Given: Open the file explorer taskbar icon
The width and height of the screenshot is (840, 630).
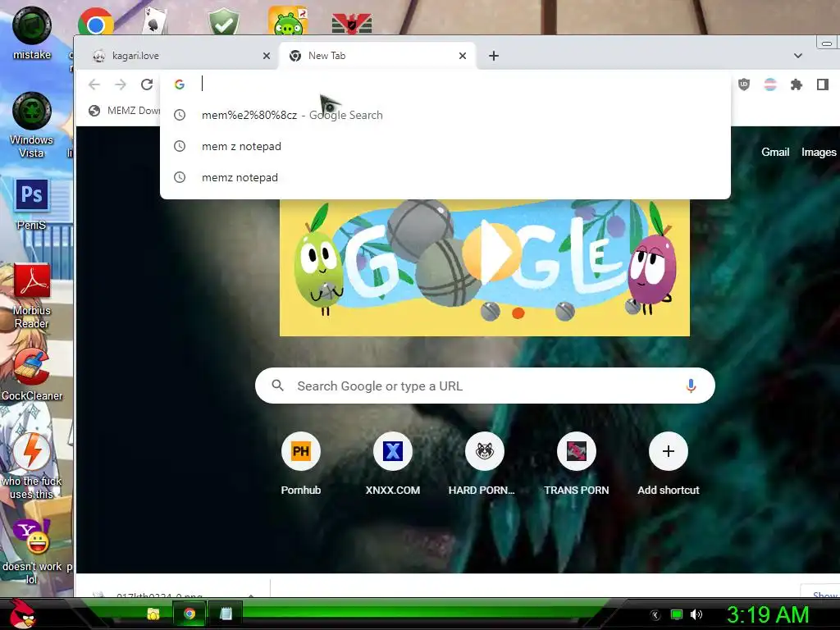Looking at the screenshot, I should click(153, 614).
